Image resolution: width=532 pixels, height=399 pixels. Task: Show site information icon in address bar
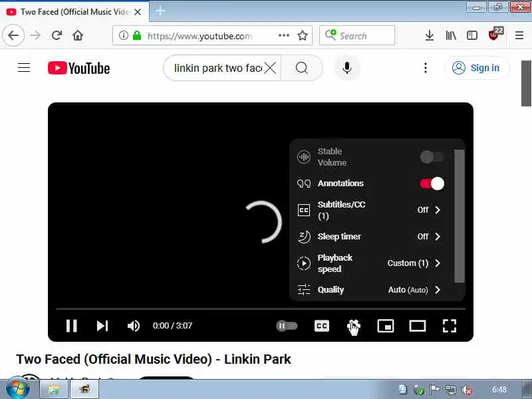[x=124, y=35]
